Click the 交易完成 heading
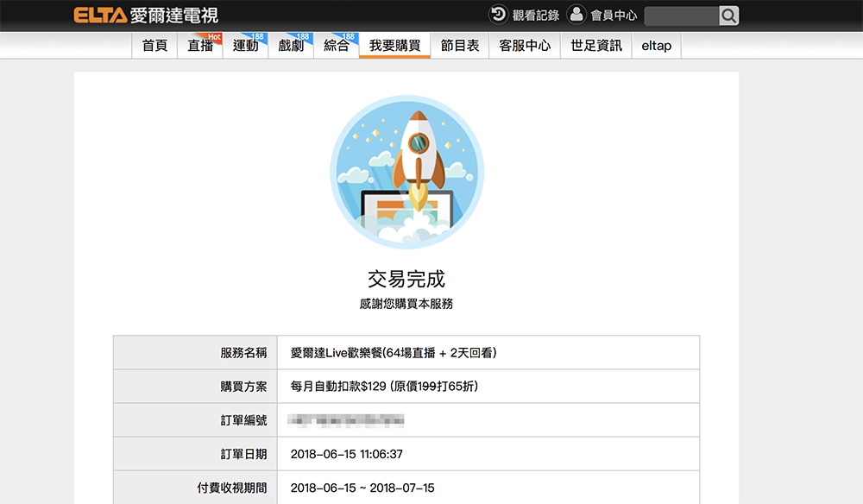This screenshot has width=863, height=504. click(406, 279)
